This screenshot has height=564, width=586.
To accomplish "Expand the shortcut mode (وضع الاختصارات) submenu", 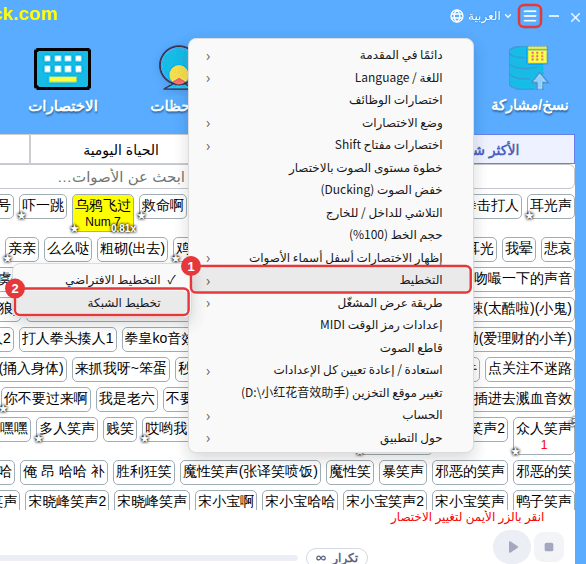I will click(331, 123).
